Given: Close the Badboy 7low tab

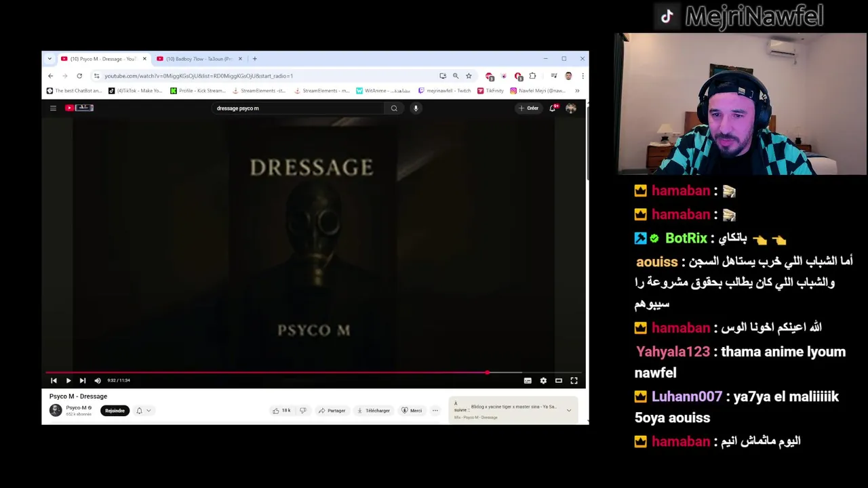Looking at the screenshot, I should pyautogui.click(x=239, y=59).
